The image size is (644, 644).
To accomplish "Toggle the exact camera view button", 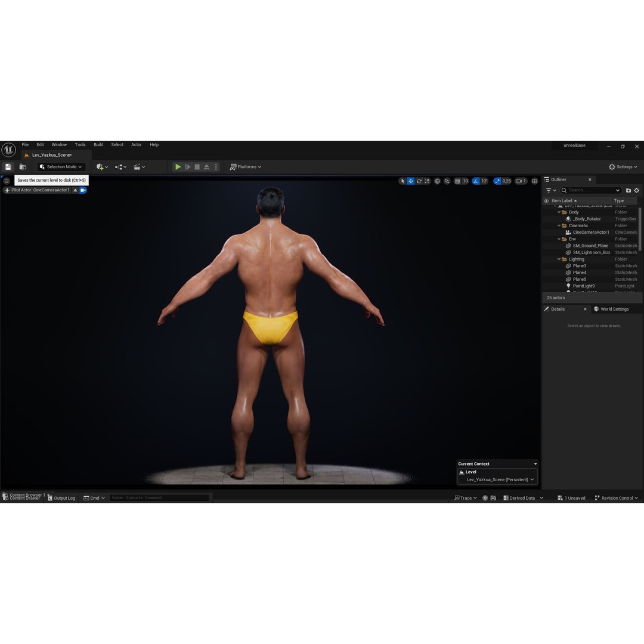I will [x=83, y=190].
